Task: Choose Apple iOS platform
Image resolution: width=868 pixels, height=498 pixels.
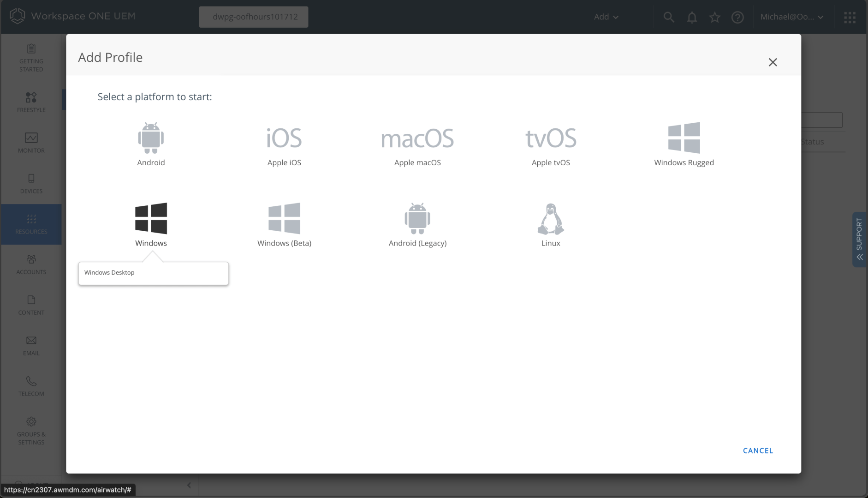Action: (x=284, y=138)
